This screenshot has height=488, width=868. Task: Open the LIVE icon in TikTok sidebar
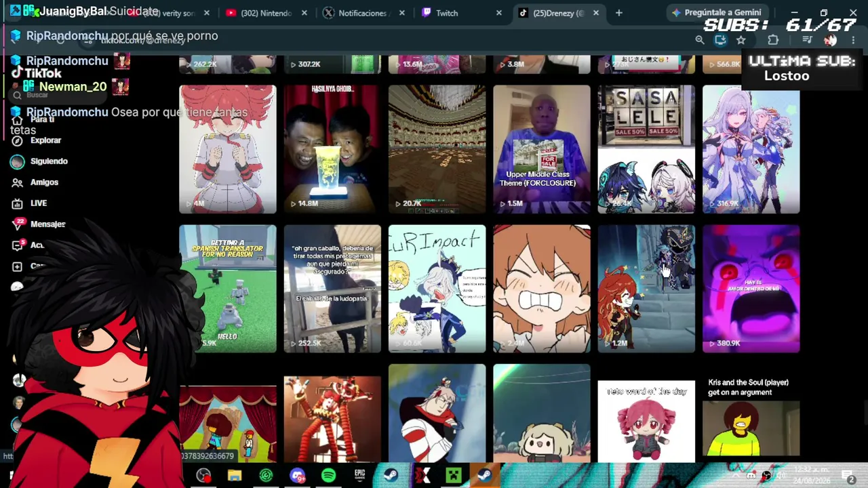(18, 203)
